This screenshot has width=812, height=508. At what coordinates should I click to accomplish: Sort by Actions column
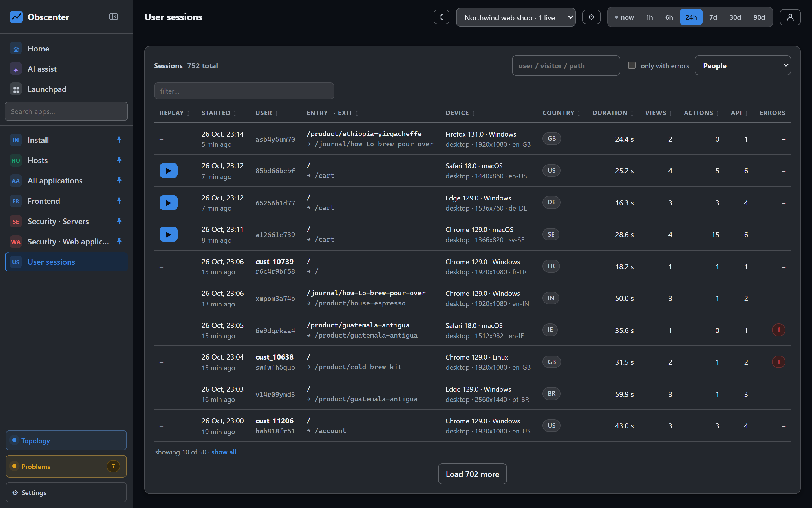(701, 113)
